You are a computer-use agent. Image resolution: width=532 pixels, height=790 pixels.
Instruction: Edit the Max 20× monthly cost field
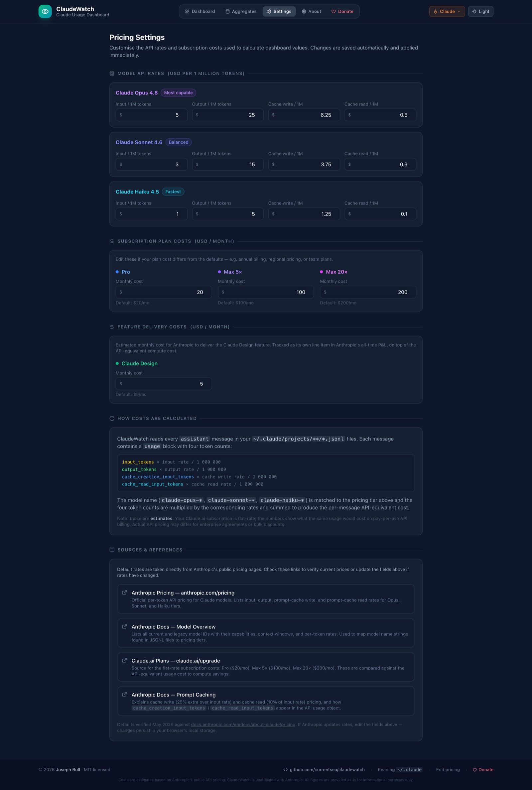pyautogui.click(x=368, y=292)
